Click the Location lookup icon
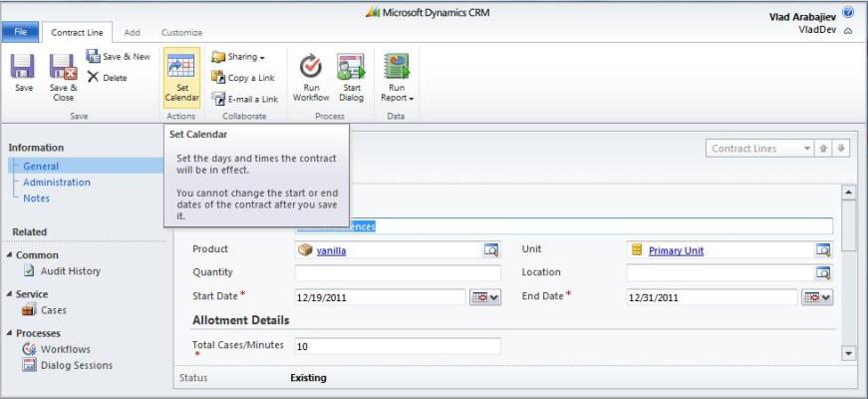 point(823,272)
